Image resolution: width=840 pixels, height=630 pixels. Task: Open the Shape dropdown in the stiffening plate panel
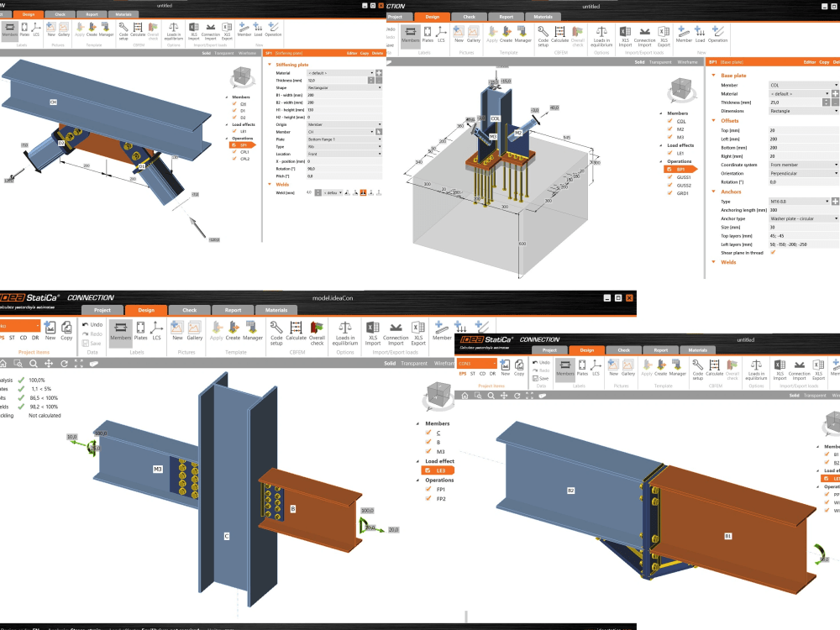[x=344, y=87]
